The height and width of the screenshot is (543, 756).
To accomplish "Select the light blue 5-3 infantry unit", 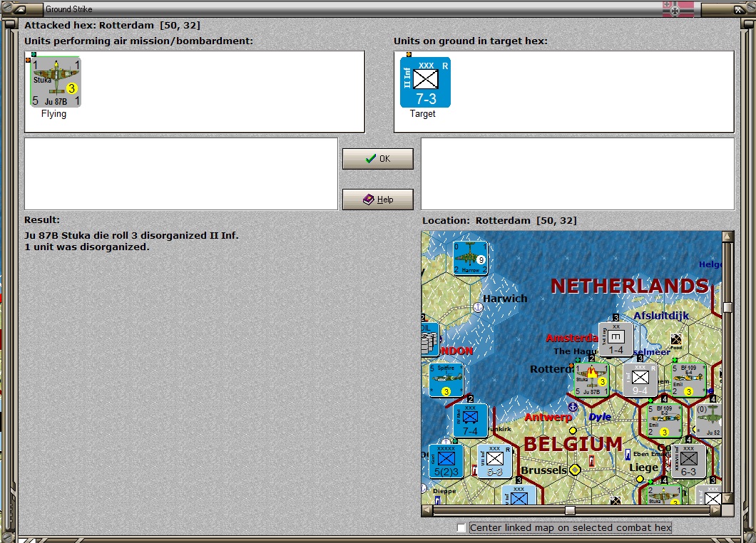I will [x=494, y=461].
